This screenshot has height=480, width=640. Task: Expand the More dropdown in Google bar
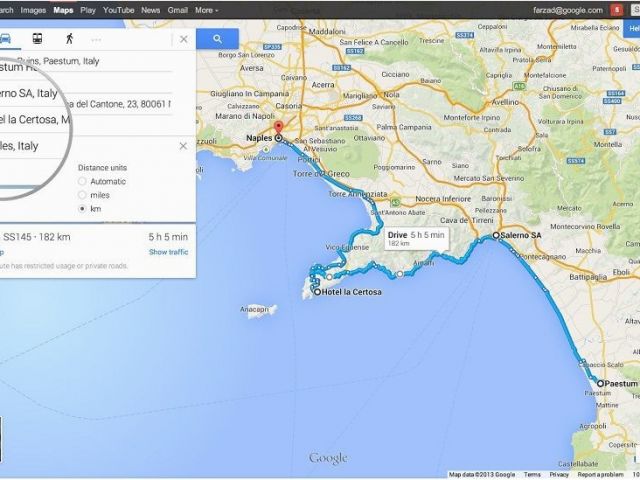point(206,10)
